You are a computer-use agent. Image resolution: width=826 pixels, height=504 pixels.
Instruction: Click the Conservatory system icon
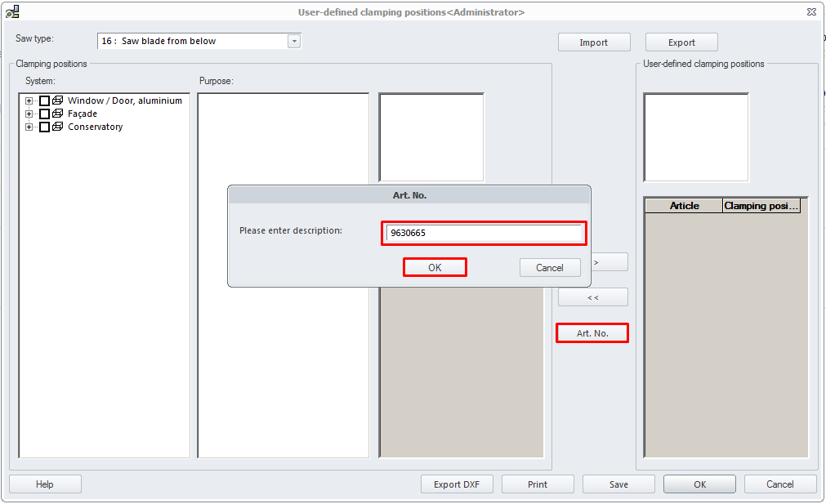pyautogui.click(x=58, y=127)
